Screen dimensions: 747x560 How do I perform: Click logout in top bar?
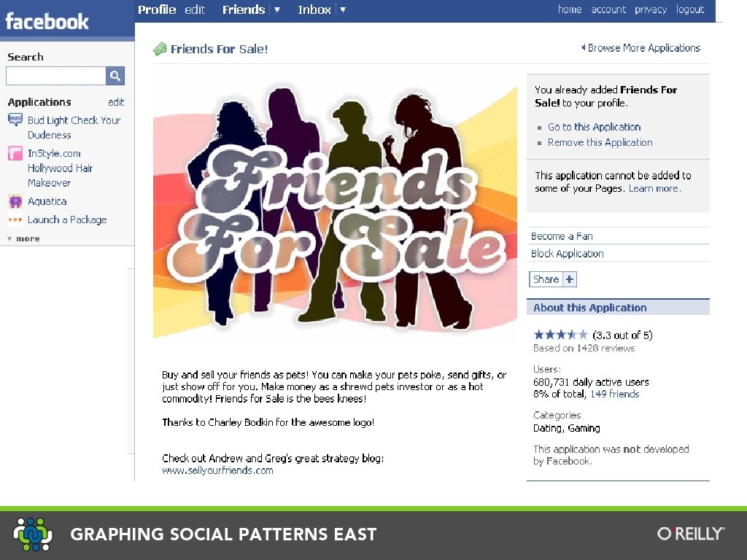click(x=690, y=9)
